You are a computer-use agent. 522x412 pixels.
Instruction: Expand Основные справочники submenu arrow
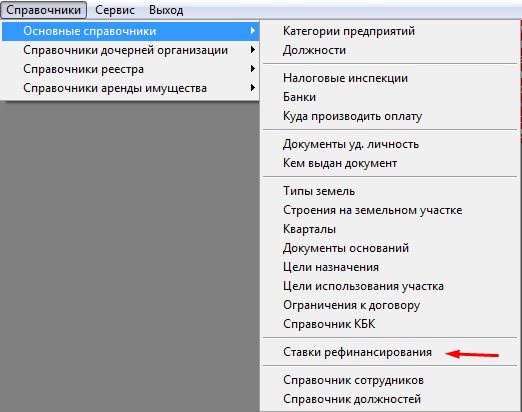tap(253, 31)
